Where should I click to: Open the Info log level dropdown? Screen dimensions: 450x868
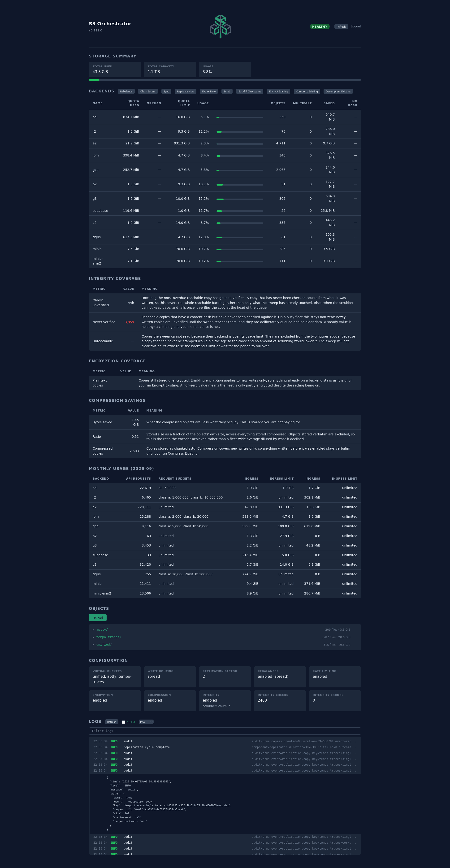click(x=146, y=722)
